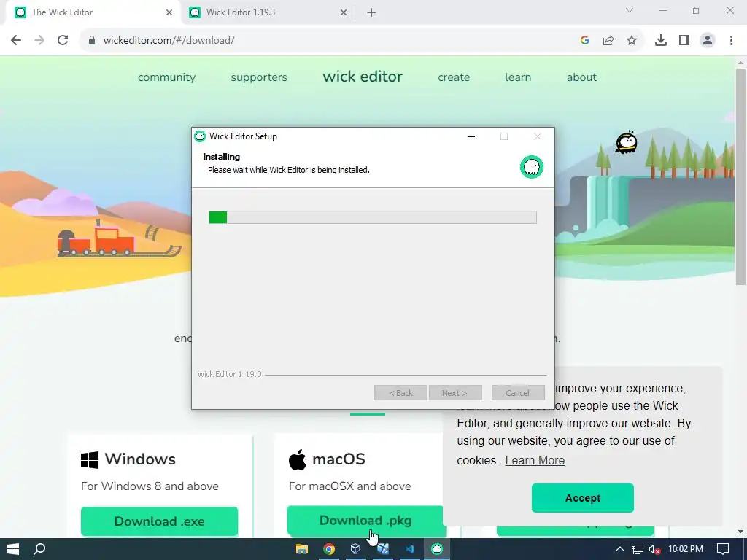Open the learn menu item
Image resolution: width=747 pixels, height=560 pixels.
[518, 77]
